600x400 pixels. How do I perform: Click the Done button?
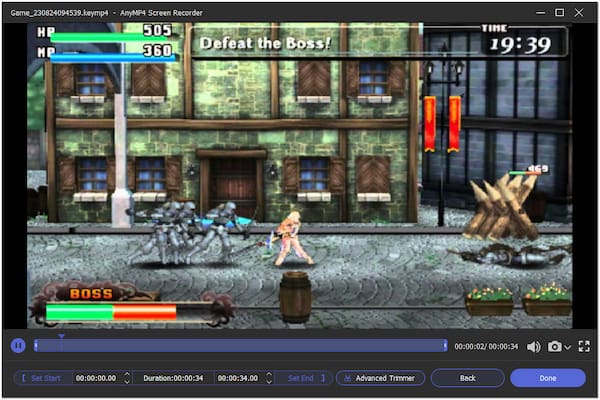pos(548,378)
